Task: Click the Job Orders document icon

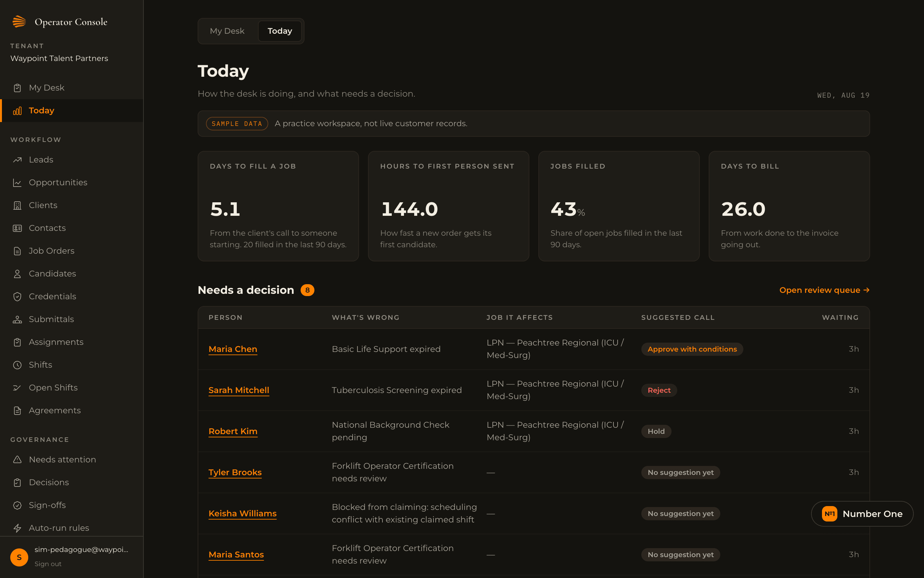Action: pyautogui.click(x=17, y=251)
